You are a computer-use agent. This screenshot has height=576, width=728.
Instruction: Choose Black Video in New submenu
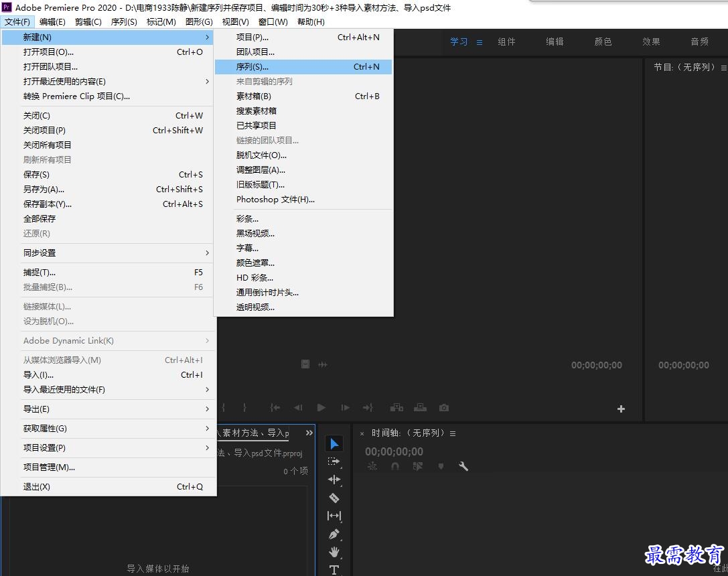click(x=303, y=234)
